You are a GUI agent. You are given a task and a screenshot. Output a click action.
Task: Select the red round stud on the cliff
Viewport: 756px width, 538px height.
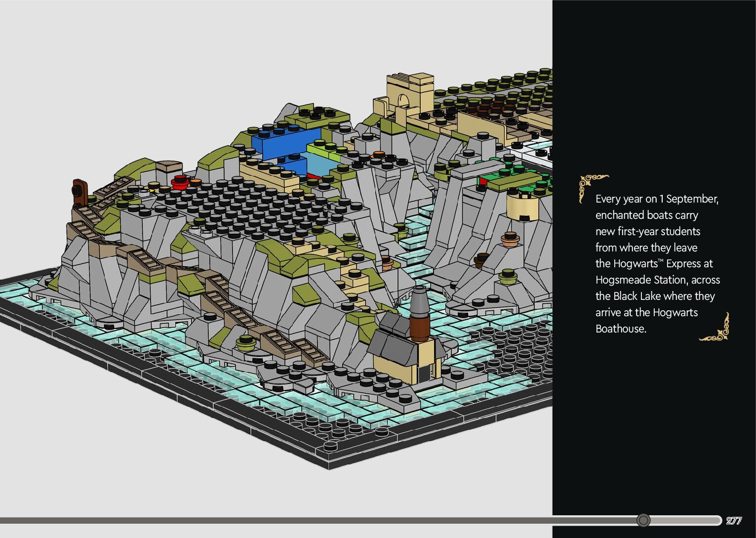click(x=180, y=182)
